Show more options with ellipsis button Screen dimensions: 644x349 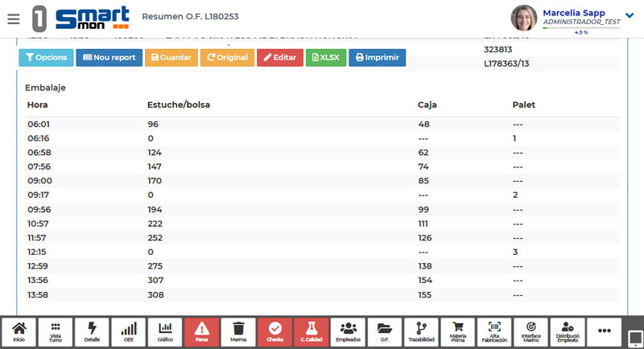coord(605,332)
